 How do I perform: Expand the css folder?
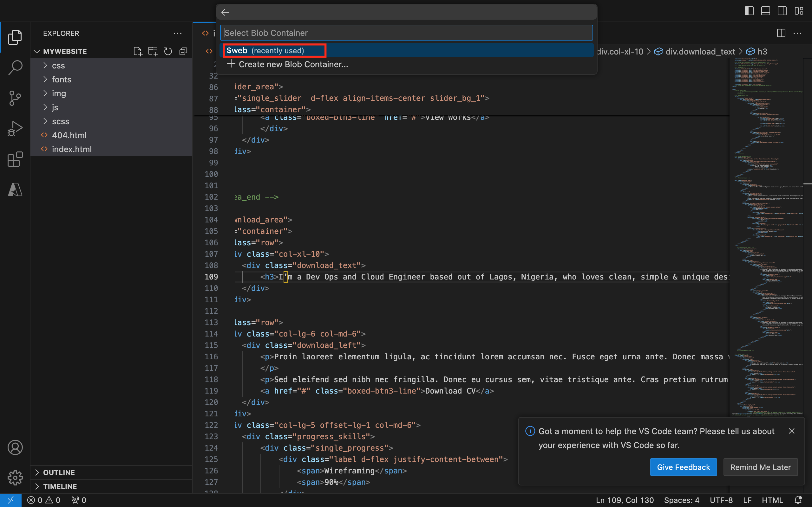coord(58,66)
